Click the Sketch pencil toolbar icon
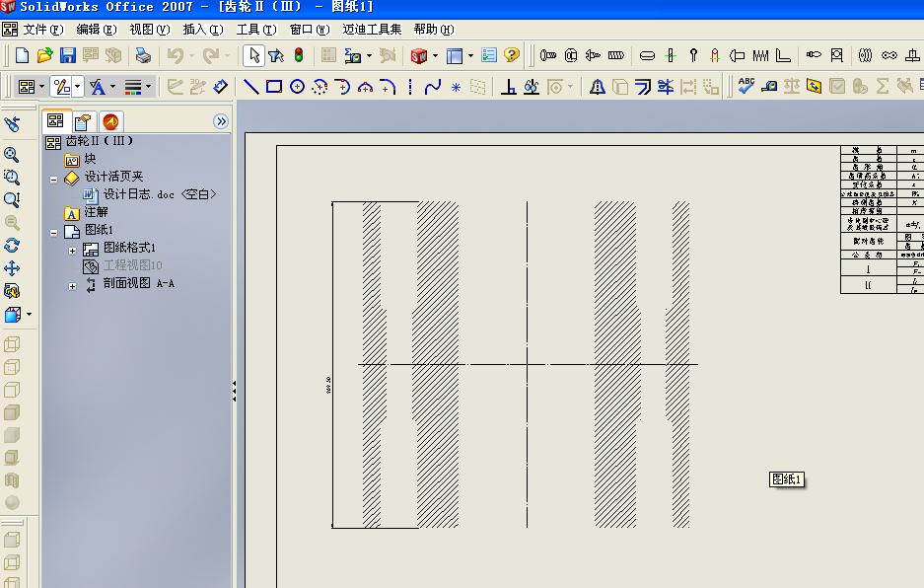 (61, 87)
